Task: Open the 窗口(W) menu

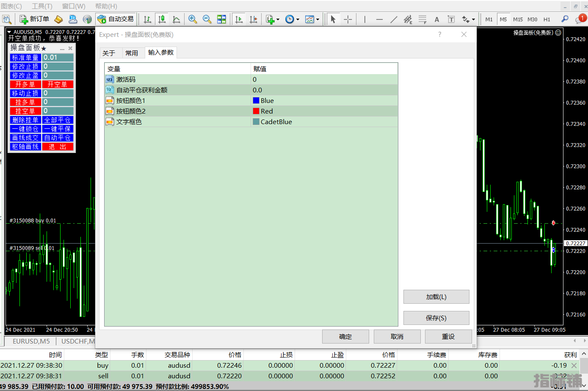Action: click(74, 6)
